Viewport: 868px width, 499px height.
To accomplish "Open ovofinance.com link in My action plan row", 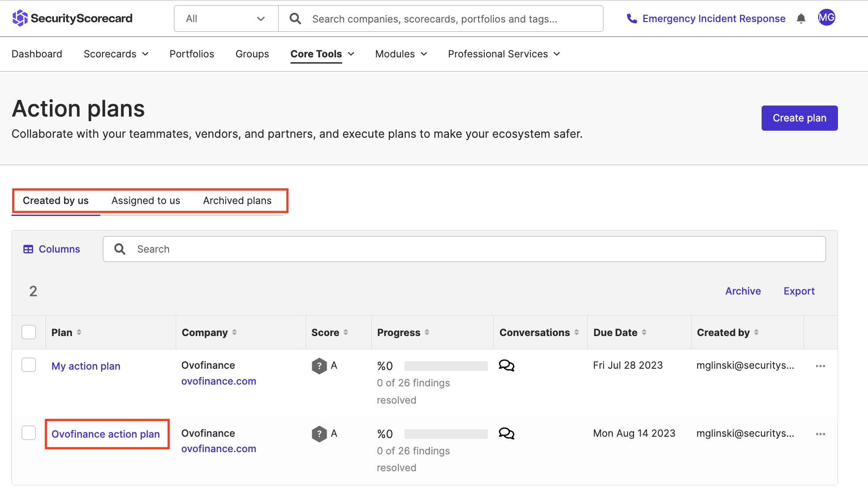I will [219, 381].
